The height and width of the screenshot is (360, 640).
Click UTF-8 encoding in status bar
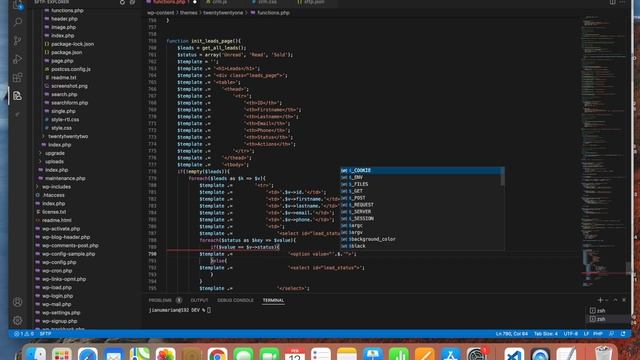(x=571, y=334)
